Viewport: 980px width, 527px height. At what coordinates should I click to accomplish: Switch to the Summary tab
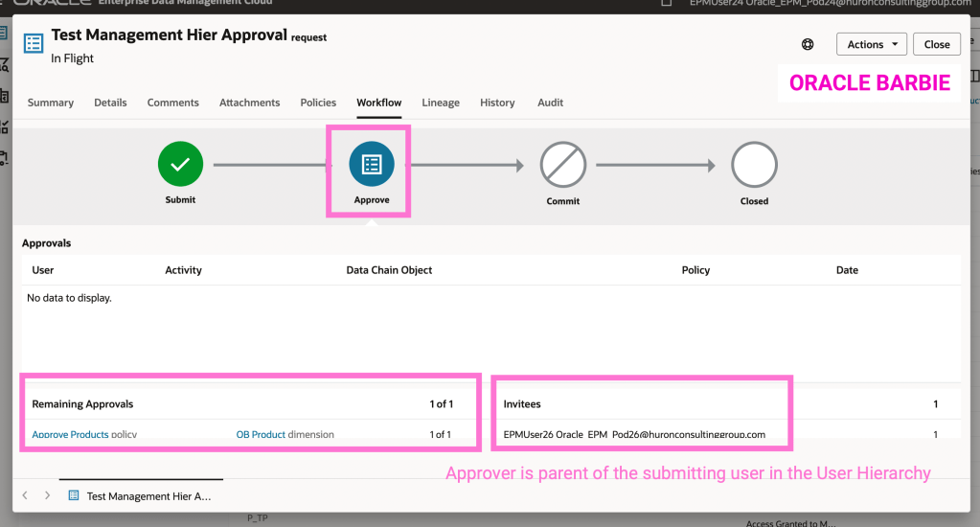click(x=51, y=103)
